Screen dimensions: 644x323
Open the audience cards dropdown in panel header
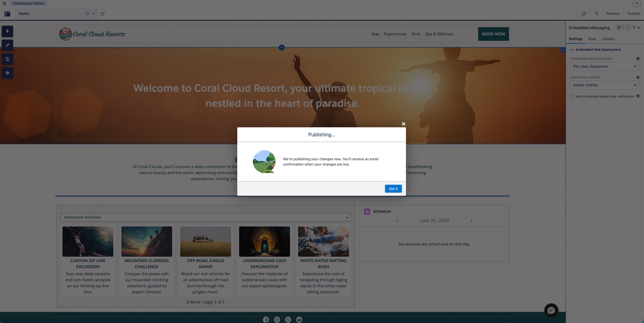point(620,28)
